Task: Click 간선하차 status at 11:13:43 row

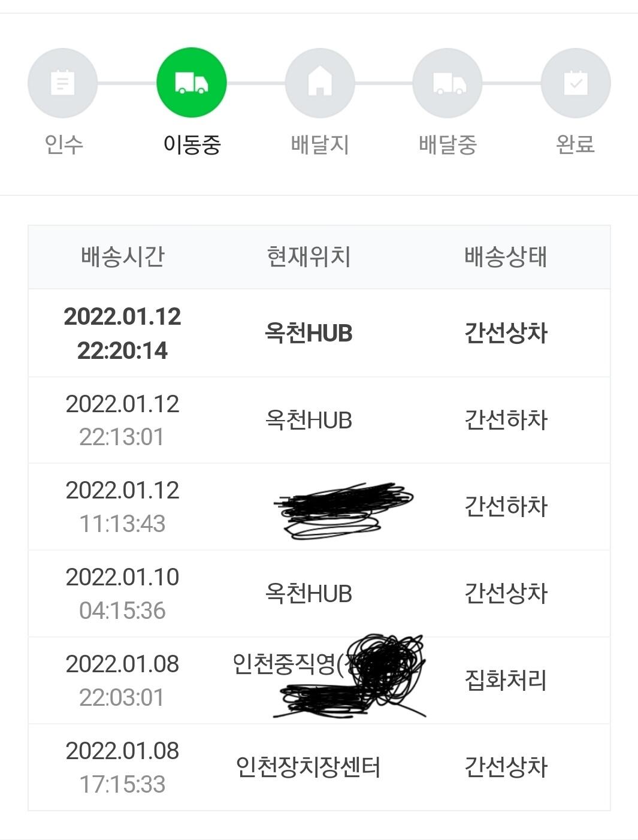Action: [506, 506]
